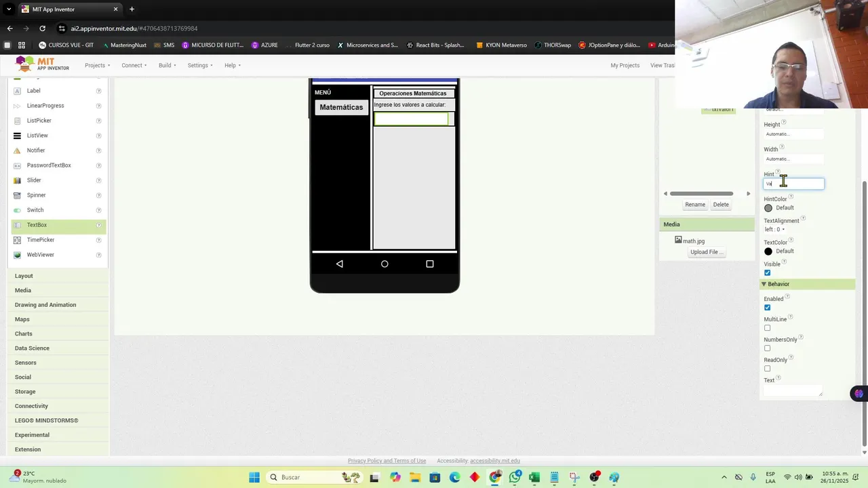Open a new browser tab
The height and width of the screenshot is (488, 868).
click(x=132, y=9)
